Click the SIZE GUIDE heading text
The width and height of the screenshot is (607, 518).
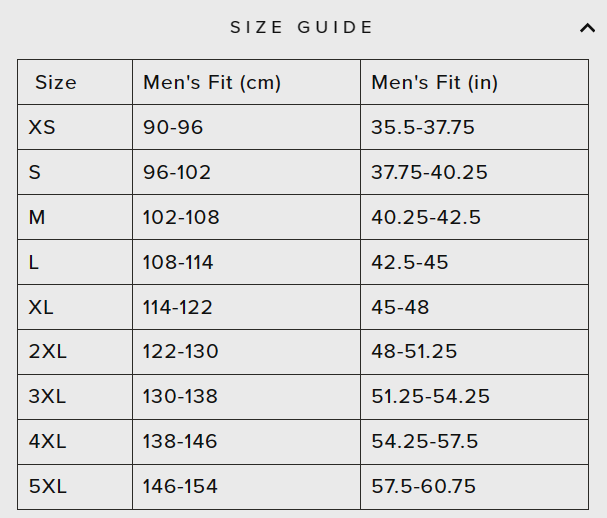click(x=302, y=28)
